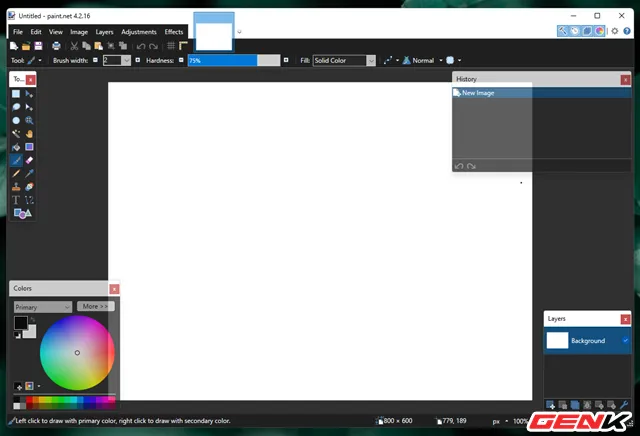Select the Text tool
The height and width of the screenshot is (436, 640).
click(16, 200)
